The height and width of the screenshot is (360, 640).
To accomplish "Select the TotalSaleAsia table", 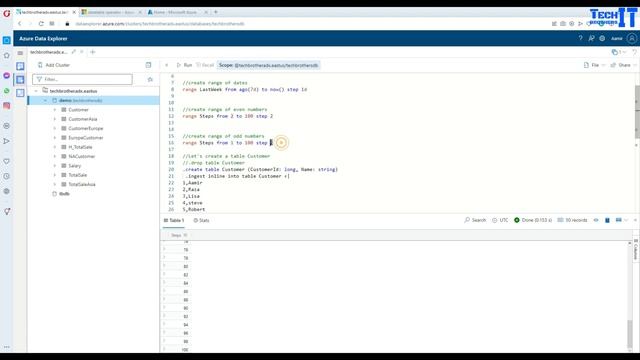I will (x=82, y=184).
